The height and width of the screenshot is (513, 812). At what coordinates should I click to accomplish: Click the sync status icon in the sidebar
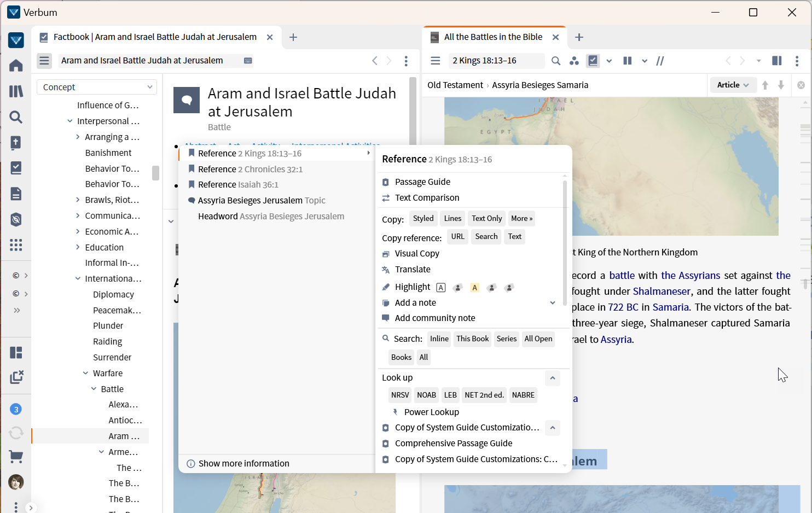coord(16,433)
